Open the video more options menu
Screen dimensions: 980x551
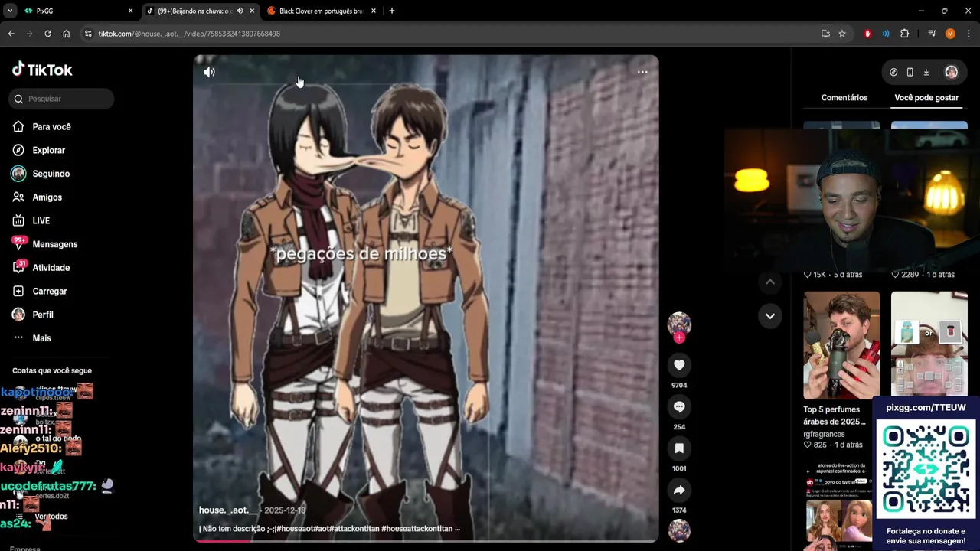pos(642,72)
